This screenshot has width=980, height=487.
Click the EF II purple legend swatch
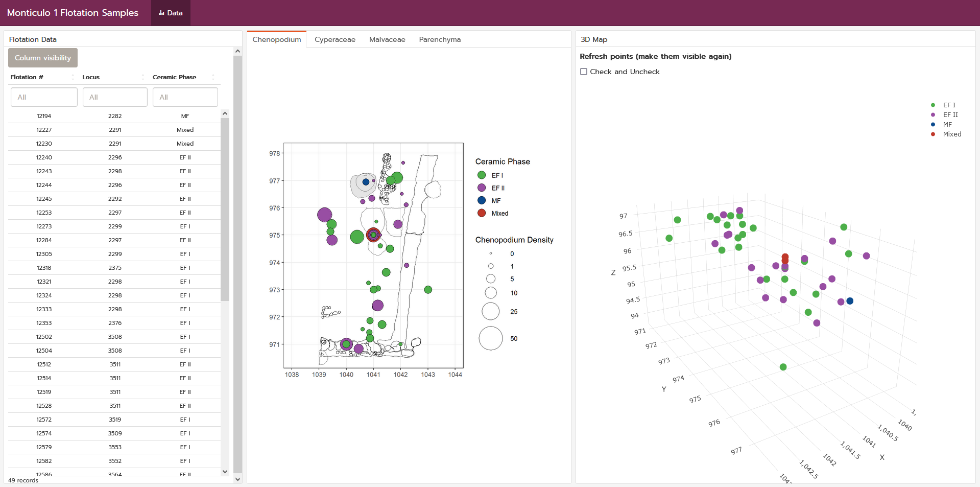482,188
